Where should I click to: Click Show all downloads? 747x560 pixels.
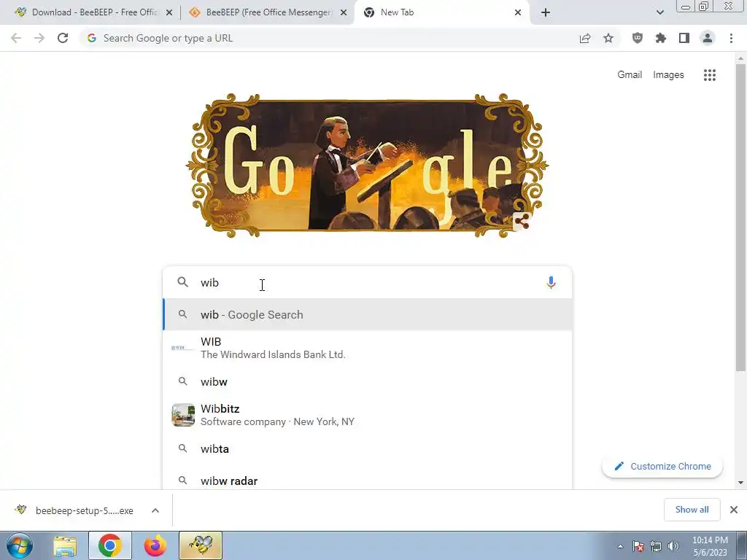[x=692, y=510]
